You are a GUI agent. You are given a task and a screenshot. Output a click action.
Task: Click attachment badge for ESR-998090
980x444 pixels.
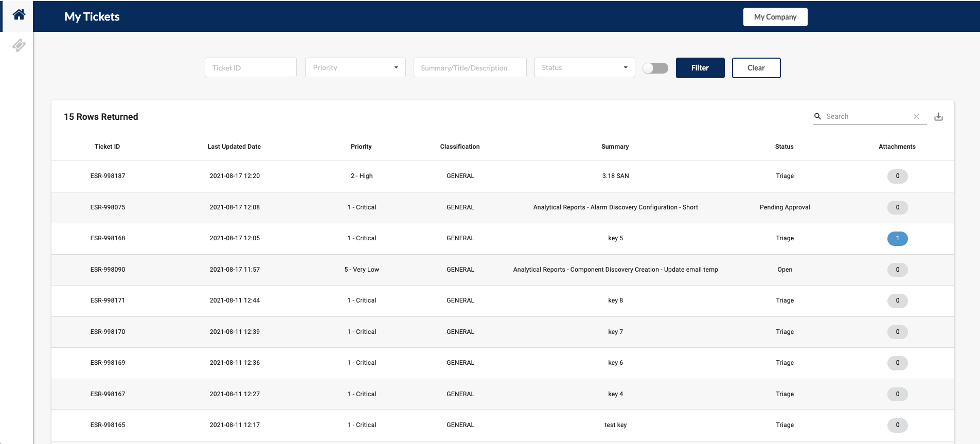897,270
